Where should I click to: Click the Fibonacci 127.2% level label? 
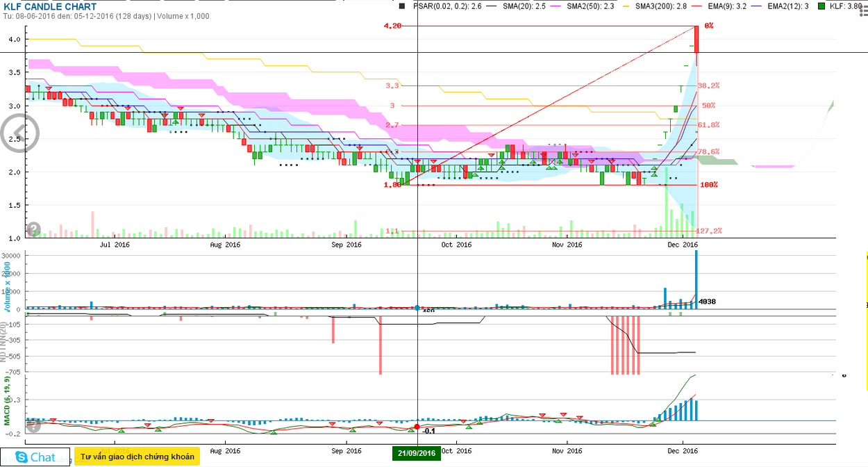pyautogui.click(x=709, y=231)
